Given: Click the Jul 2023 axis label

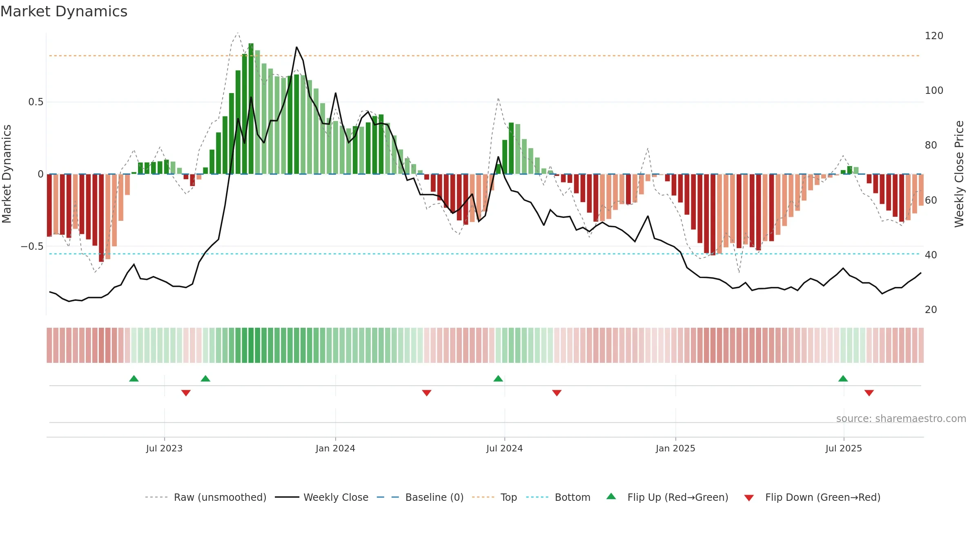Looking at the screenshot, I should tap(164, 448).
